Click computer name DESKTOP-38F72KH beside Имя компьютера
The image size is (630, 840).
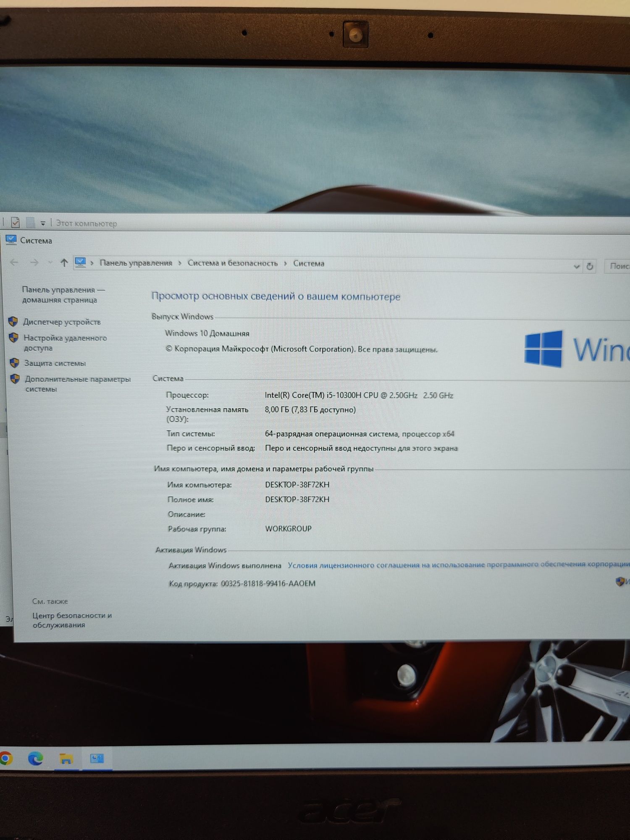(297, 485)
